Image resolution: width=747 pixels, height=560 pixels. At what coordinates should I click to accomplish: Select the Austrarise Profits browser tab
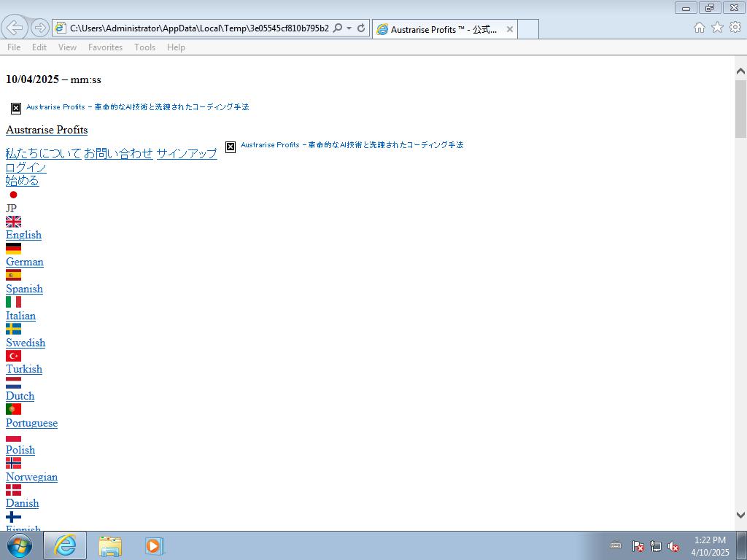click(444, 29)
